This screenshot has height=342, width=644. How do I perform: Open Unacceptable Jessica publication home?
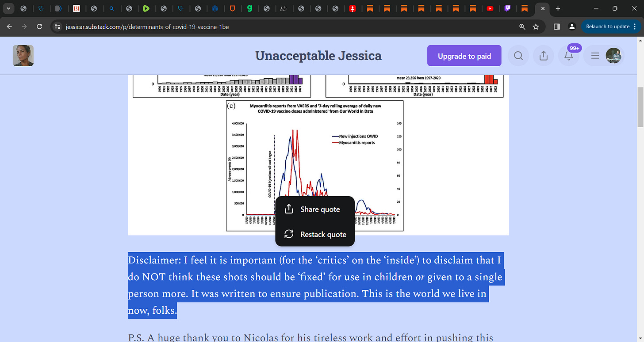tap(318, 56)
